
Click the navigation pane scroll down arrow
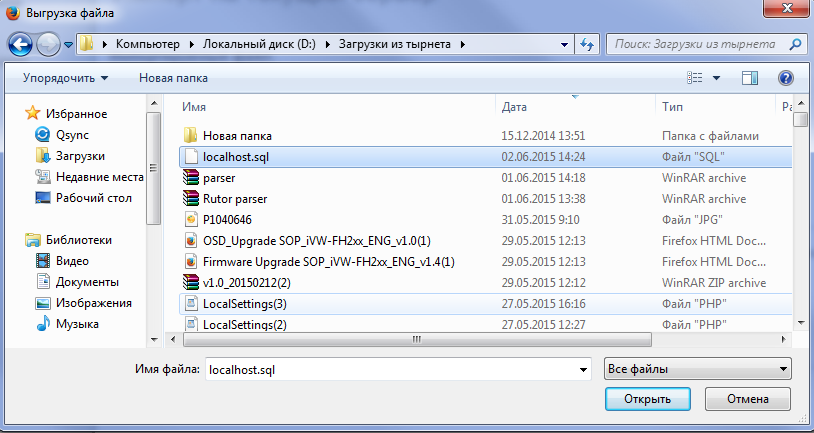click(154, 340)
